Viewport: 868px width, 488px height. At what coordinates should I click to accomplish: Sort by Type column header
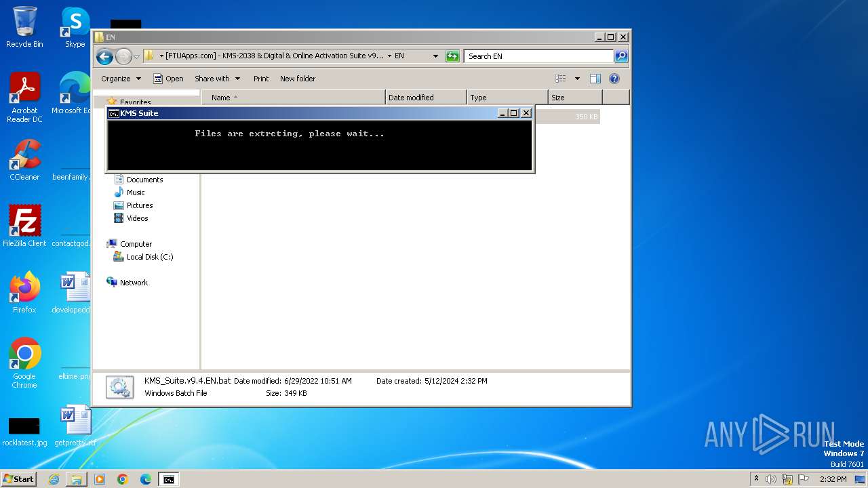[x=507, y=98]
